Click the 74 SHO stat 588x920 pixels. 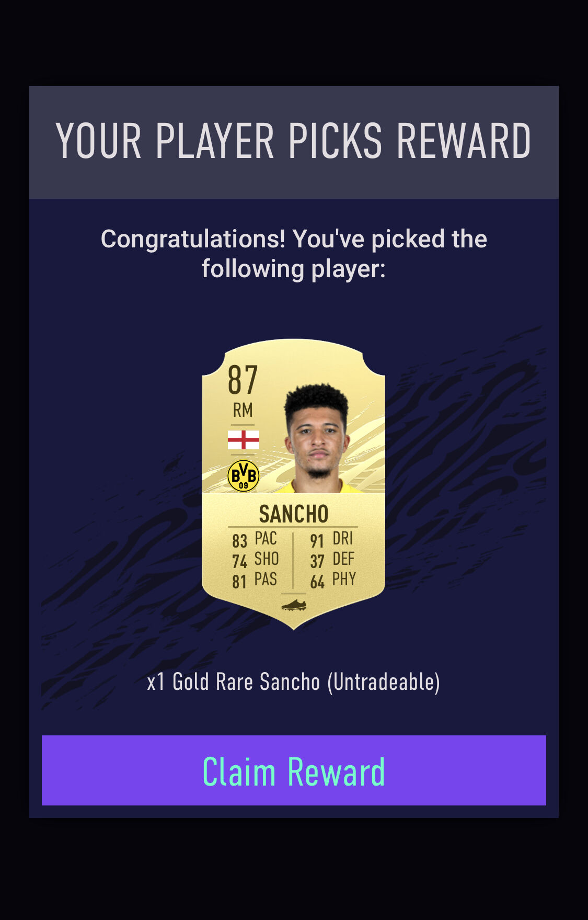pyautogui.click(x=256, y=560)
